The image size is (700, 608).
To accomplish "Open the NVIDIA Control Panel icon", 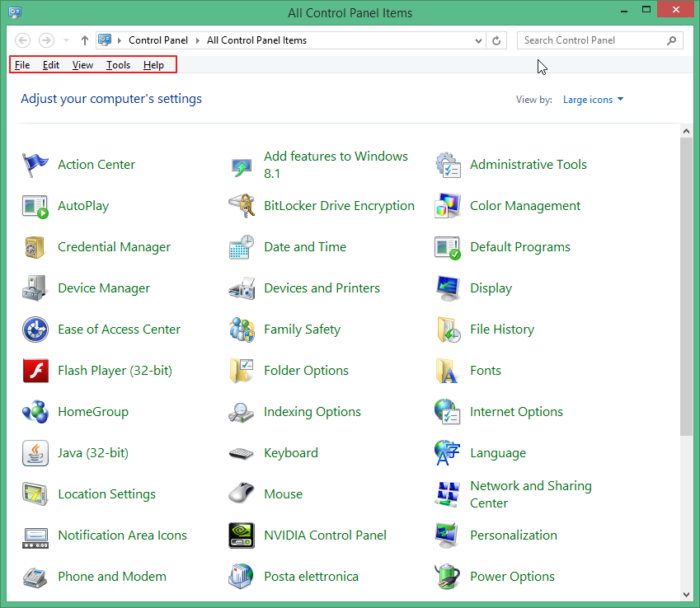I will point(242,536).
